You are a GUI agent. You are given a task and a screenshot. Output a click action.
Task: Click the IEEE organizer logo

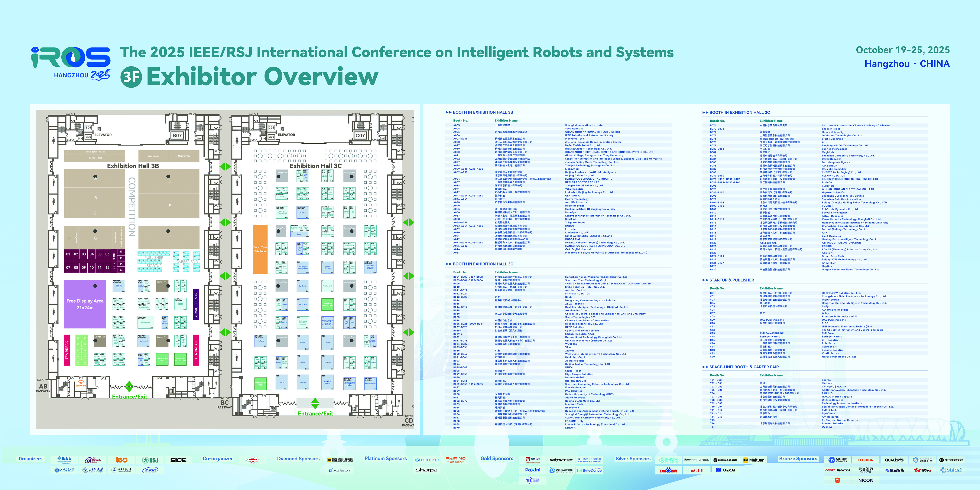pyautogui.click(x=64, y=460)
